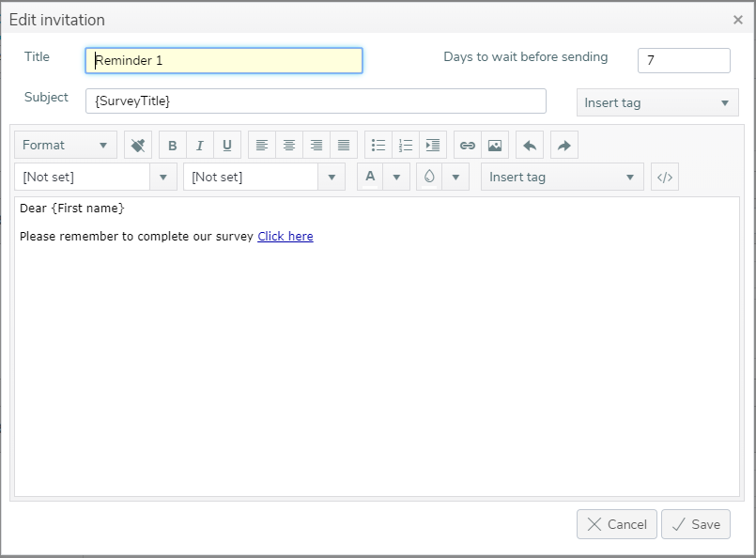Close the Edit invitation dialog
The image size is (756, 558).
[x=737, y=20]
